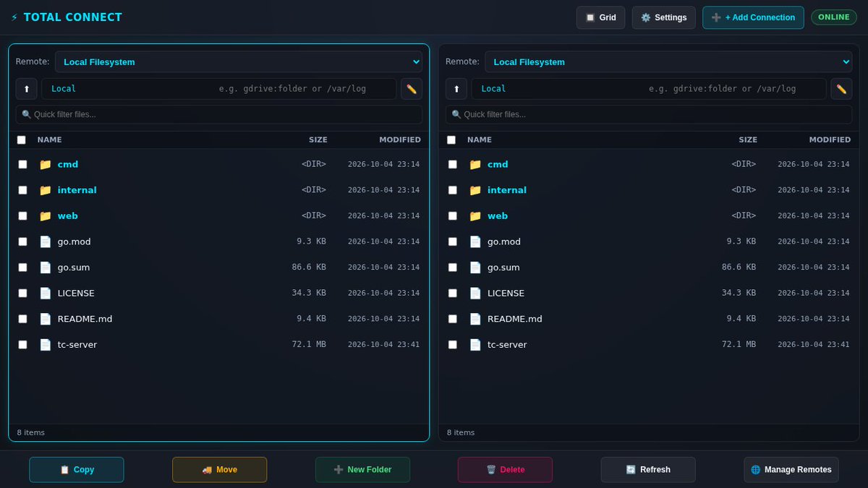
Task: Focus the right pane quick filter field
Action: click(x=649, y=114)
